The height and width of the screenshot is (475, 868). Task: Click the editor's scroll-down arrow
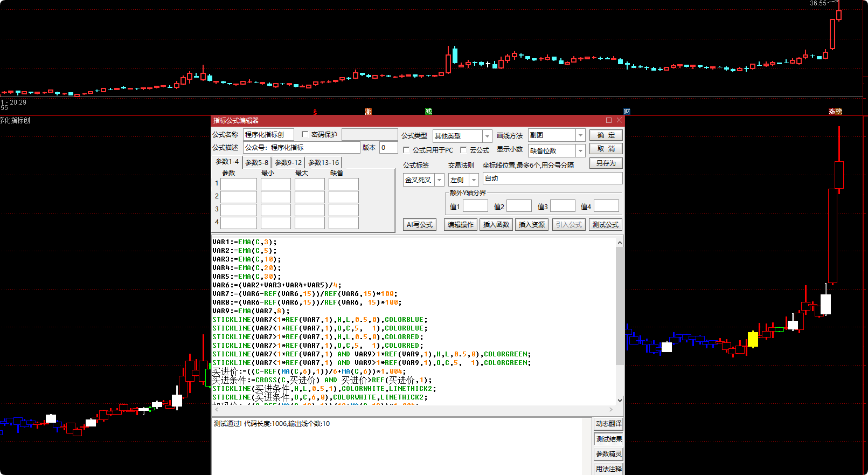pyautogui.click(x=620, y=400)
